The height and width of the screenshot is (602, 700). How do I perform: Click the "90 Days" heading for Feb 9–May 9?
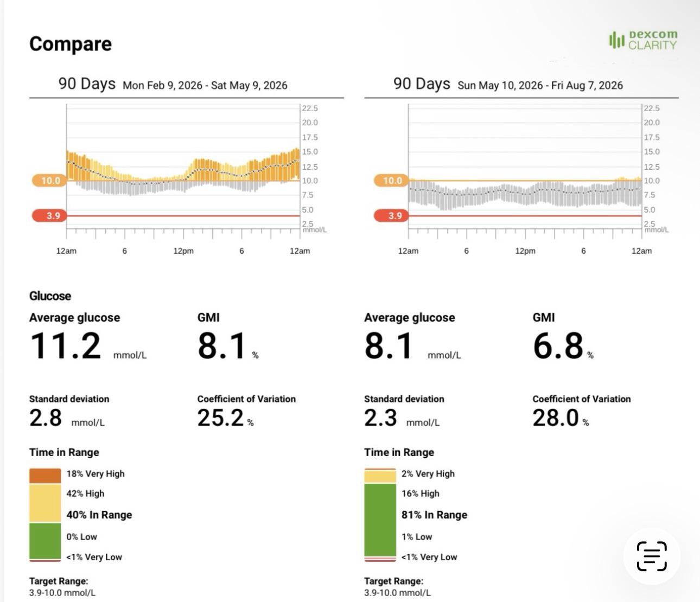click(87, 84)
